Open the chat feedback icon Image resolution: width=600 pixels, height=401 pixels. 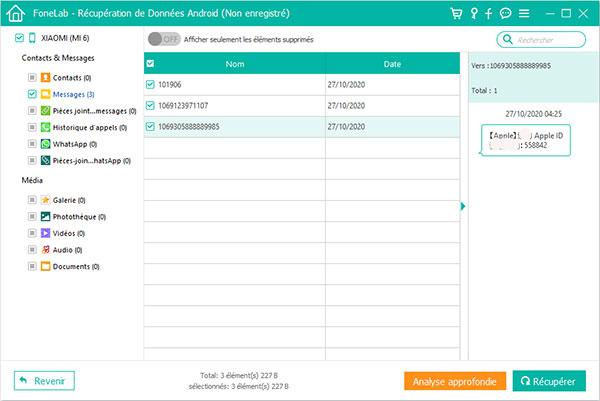(x=505, y=14)
